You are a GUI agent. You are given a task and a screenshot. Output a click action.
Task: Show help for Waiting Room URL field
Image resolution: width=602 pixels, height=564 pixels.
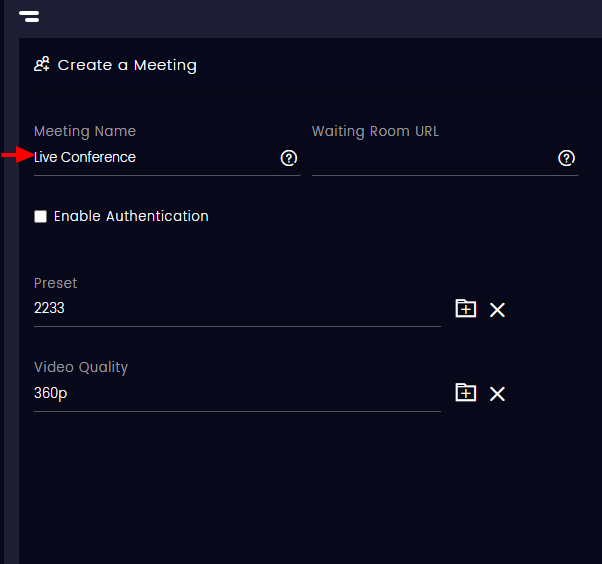(566, 158)
